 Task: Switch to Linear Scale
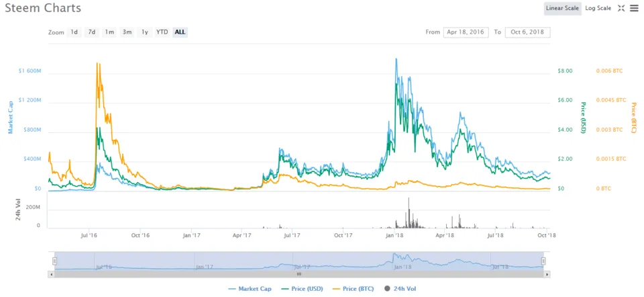562,8
